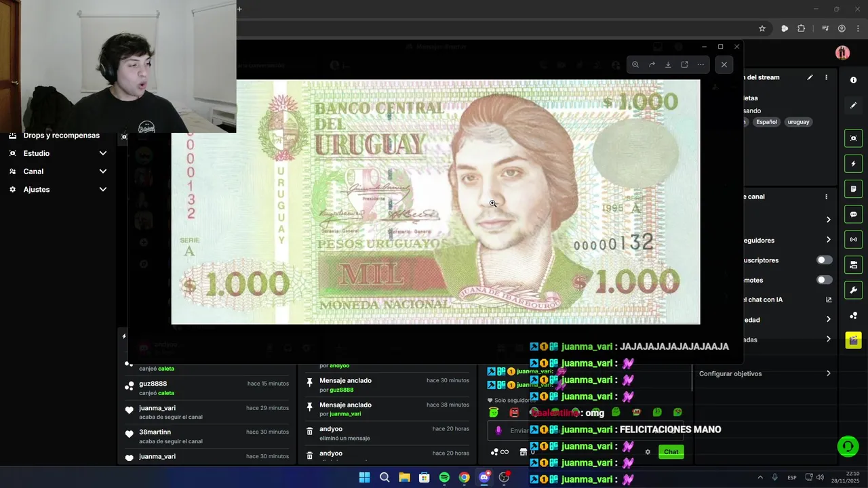Click andyoo eliminó un mensaje entry
The width and height of the screenshot is (868, 488).
coord(387,433)
